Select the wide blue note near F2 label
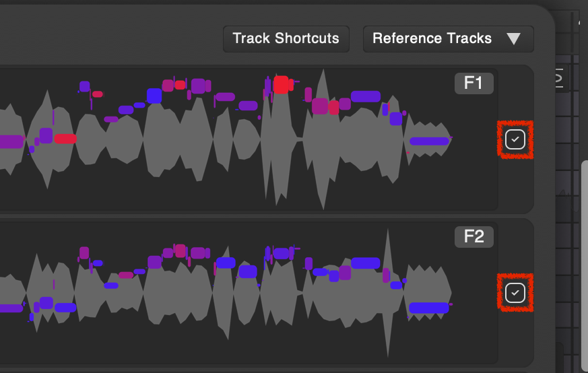Viewport: 588px width, 373px height. point(366,263)
